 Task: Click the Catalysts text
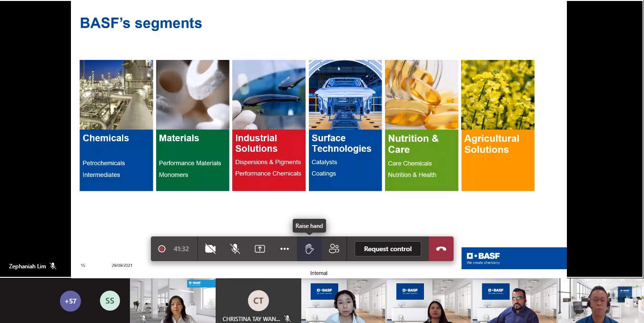324,162
